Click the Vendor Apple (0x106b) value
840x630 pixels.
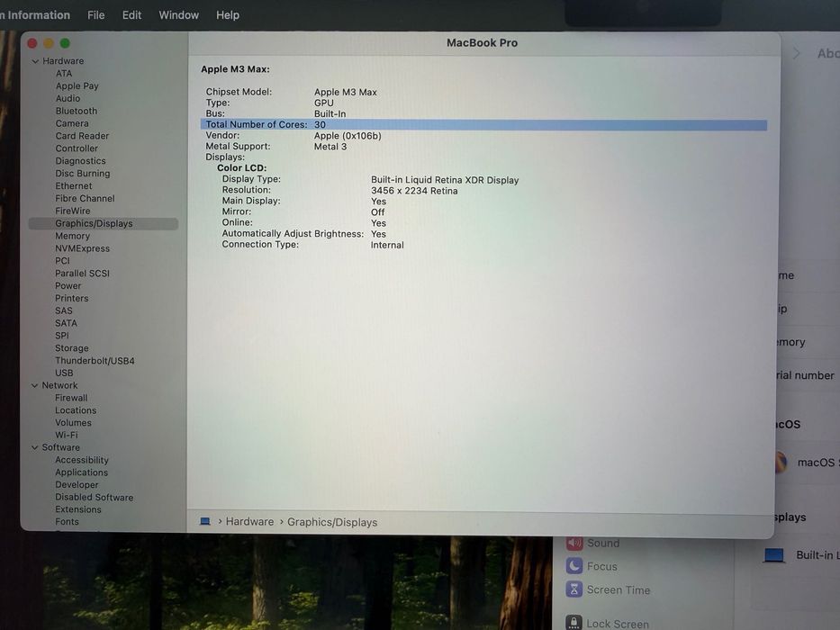tap(348, 136)
